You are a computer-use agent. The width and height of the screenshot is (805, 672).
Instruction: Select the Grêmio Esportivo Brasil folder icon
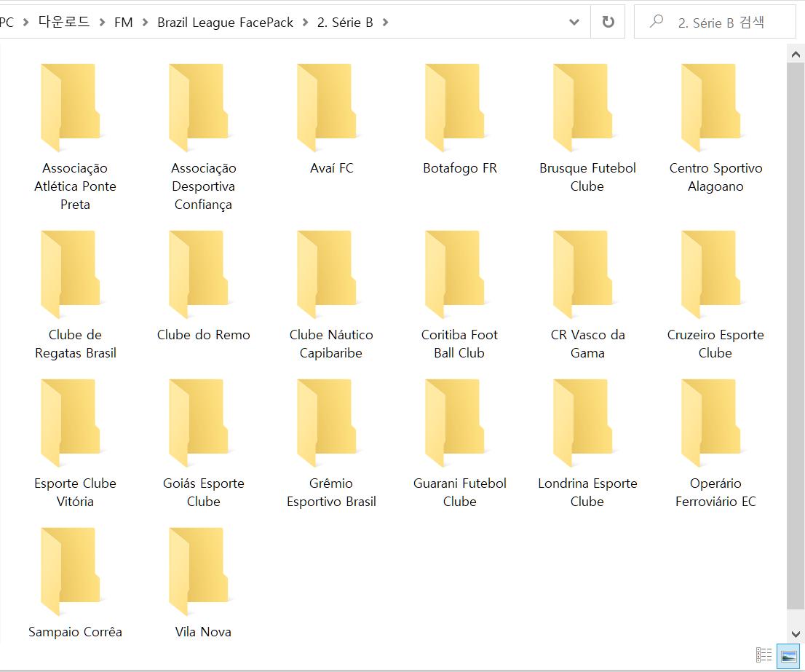tap(327, 422)
